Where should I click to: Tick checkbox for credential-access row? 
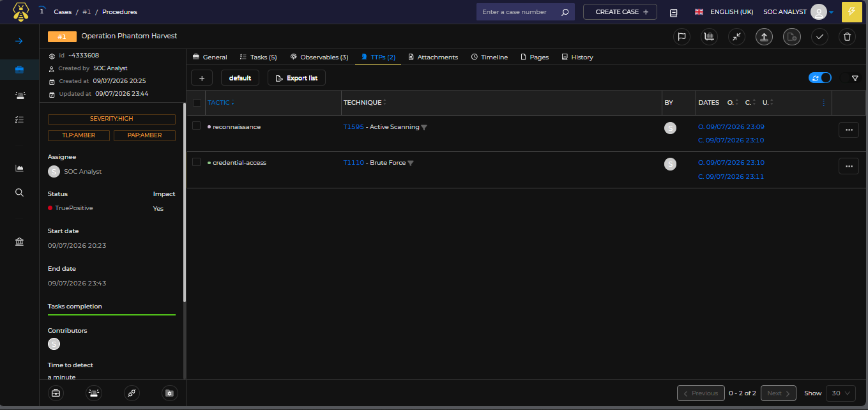(197, 162)
